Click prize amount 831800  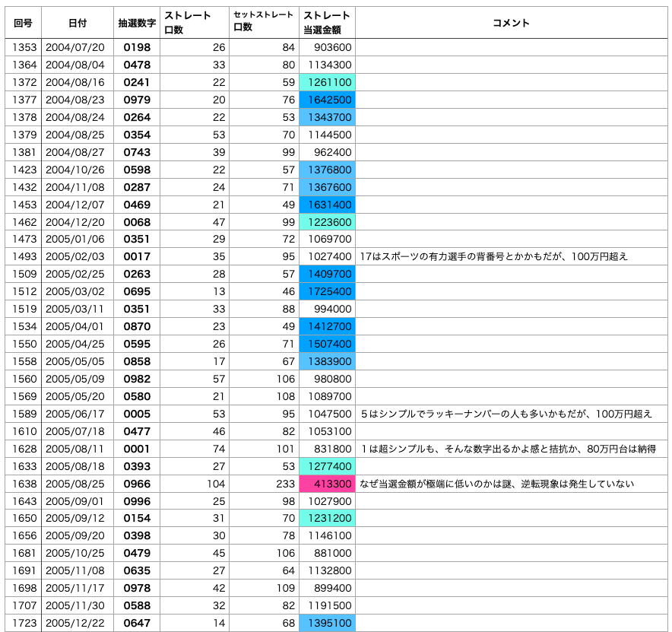pos(327,449)
